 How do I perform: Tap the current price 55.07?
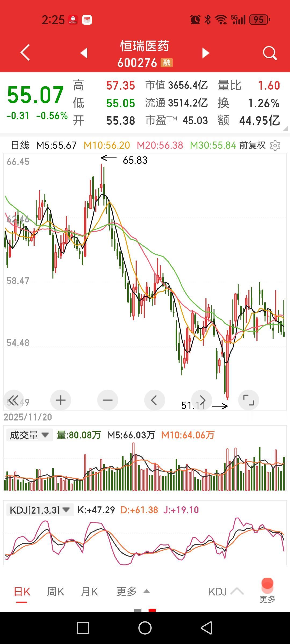[35, 95]
